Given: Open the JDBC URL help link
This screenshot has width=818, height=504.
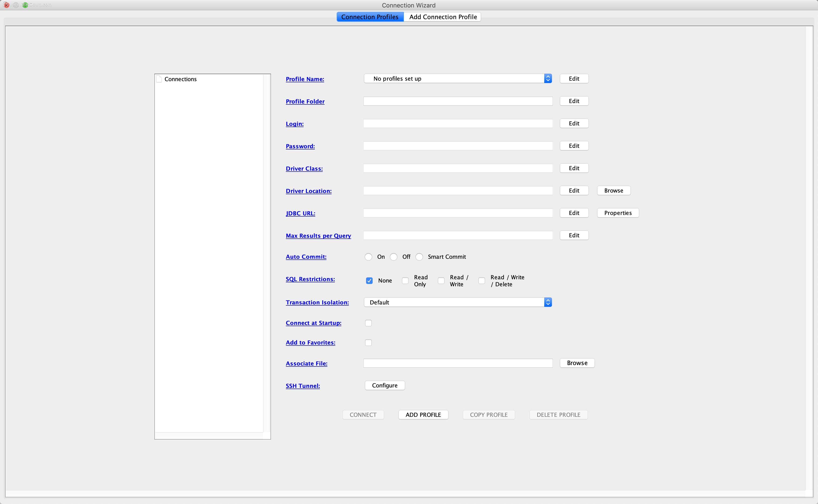Looking at the screenshot, I should tap(300, 213).
